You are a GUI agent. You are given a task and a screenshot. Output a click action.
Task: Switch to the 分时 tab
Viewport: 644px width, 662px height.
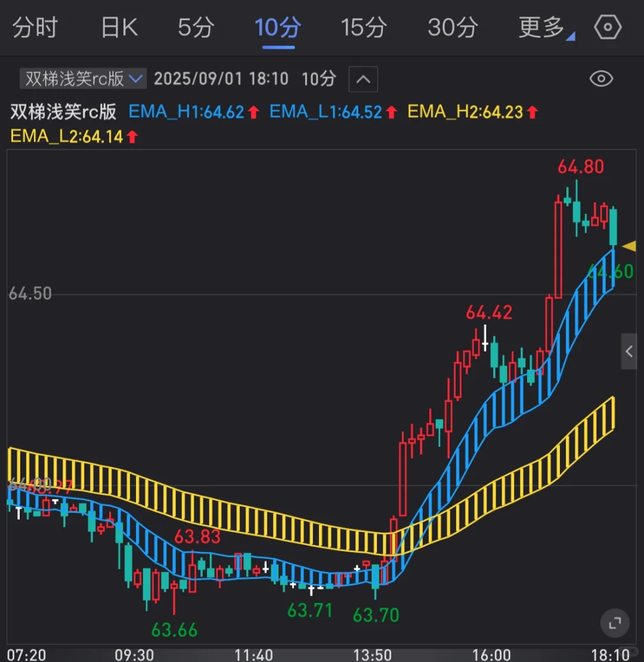point(34,27)
